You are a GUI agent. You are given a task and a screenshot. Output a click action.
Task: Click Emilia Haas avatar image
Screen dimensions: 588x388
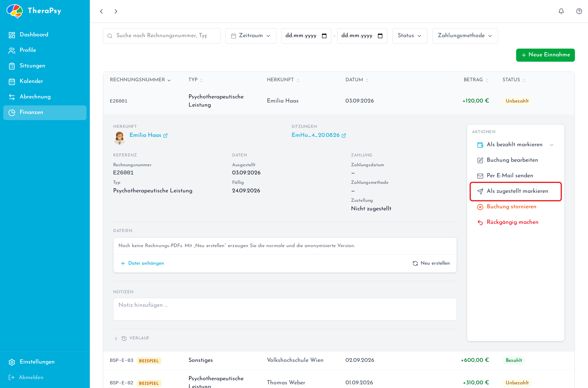(119, 138)
